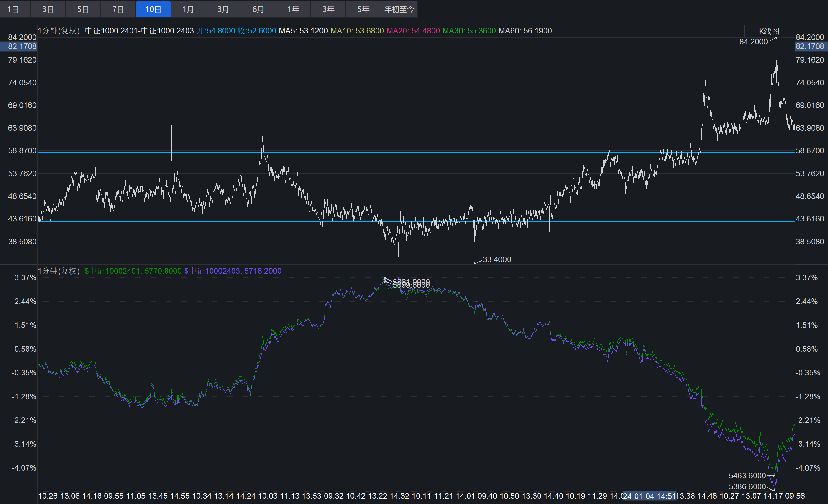Image resolution: width=828 pixels, height=504 pixels.
Task: Switch chart range to 1月
Action: [188, 9]
